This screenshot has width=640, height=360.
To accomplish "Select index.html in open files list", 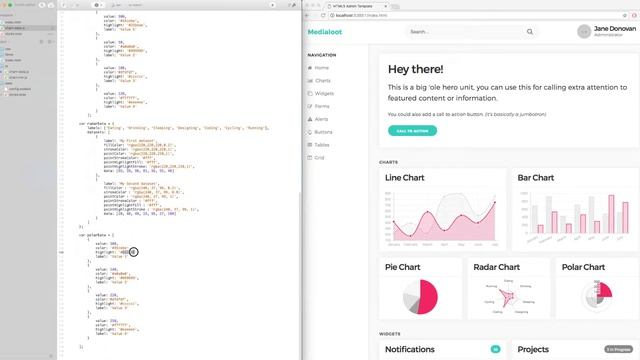I will pyautogui.click(x=13, y=22).
